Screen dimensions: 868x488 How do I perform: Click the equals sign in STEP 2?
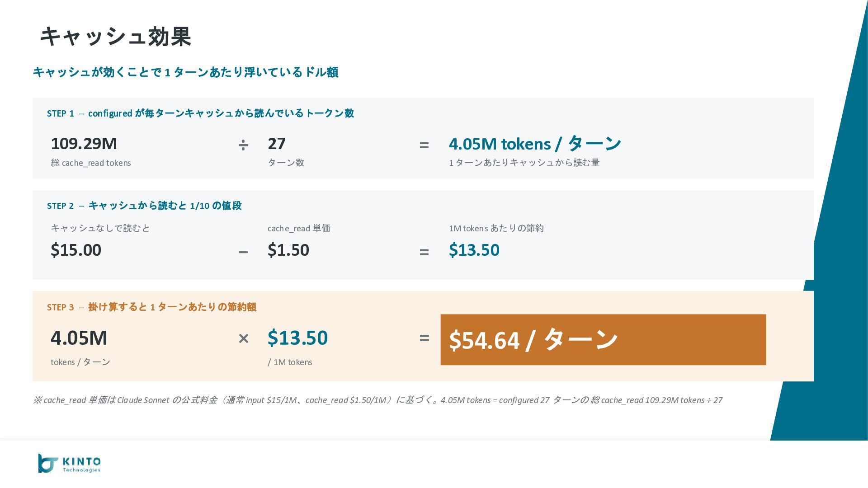pyautogui.click(x=424, y=252)
